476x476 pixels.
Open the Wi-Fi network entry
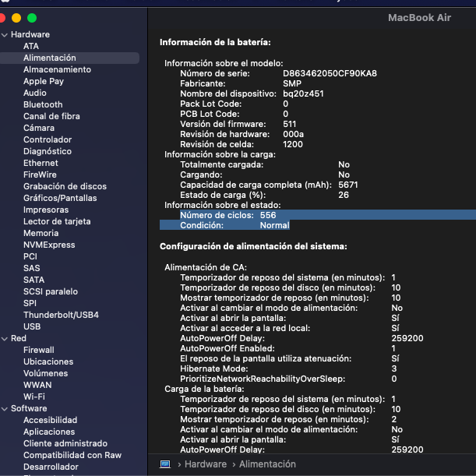tap(34, 397)
